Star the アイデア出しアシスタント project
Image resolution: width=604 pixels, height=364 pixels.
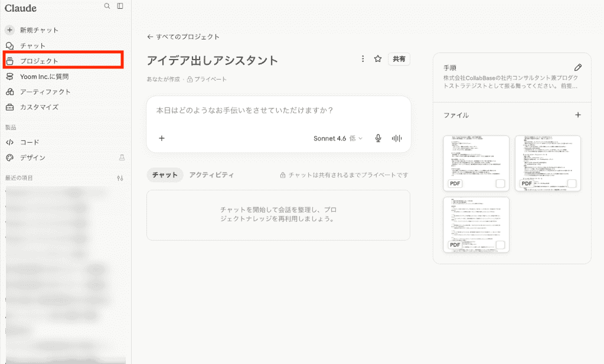pyautogui.click(x=378, y=59)
